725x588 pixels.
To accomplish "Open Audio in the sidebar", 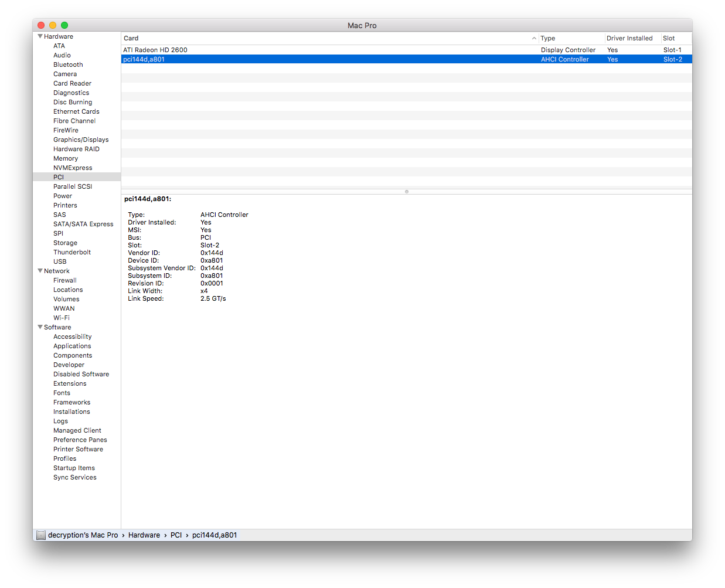I will coord(62,55).
